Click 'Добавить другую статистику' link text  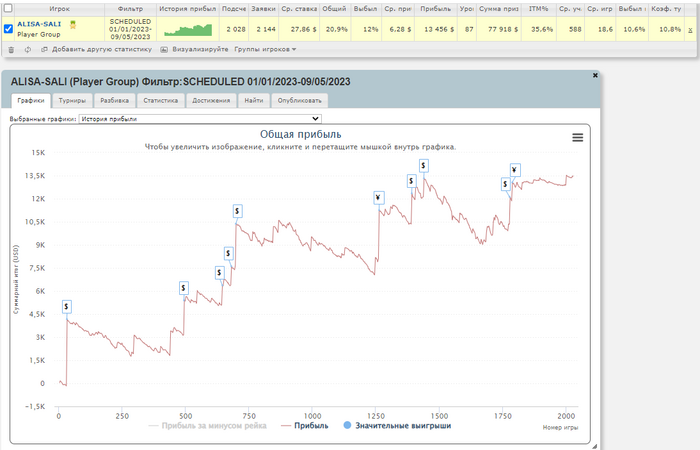point(102,50)
